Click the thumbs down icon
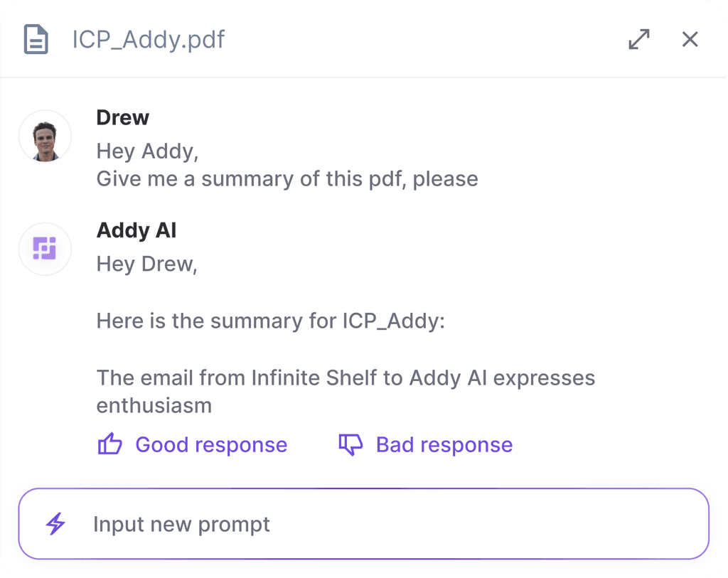Image resolution: width=728 pixels, height=578 pixels. 350,444
